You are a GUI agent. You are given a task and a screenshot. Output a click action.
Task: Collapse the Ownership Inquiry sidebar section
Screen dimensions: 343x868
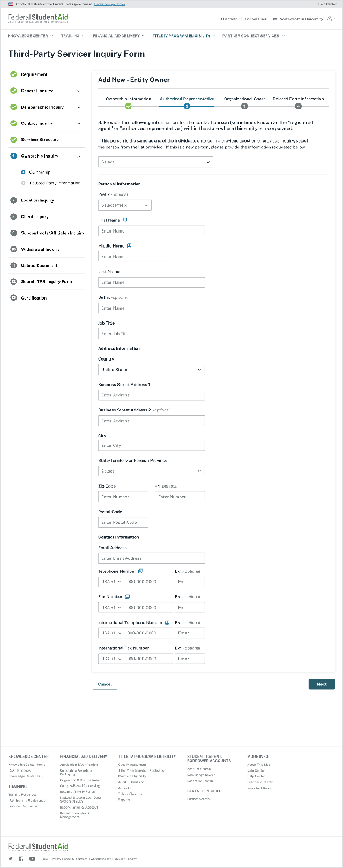coord(79,156)
